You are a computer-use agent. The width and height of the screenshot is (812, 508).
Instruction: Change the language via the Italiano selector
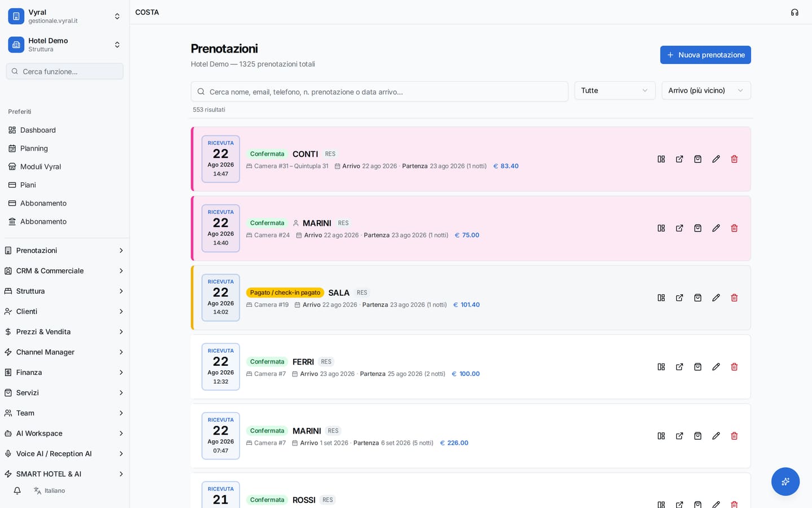click(x=49, y=491)
